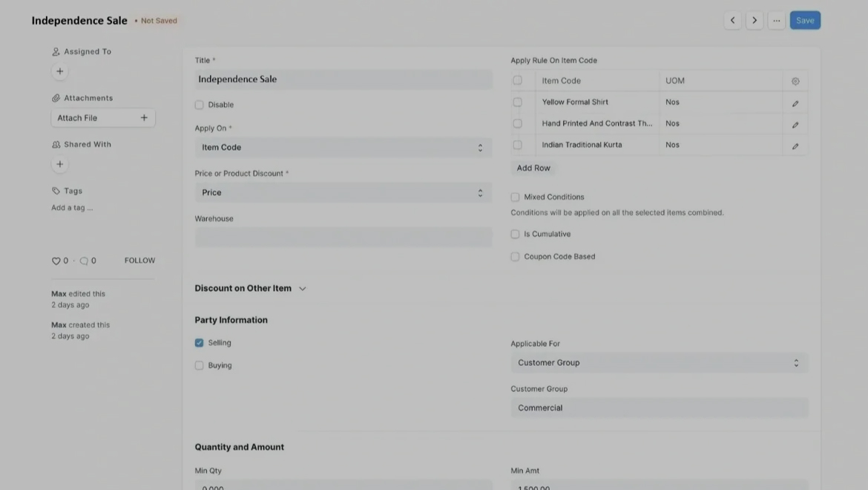Image resolution: width=868 pixels, height=490 pixels.
Task: Open Price or Product Discount dropdown
Action: point(343,192)
